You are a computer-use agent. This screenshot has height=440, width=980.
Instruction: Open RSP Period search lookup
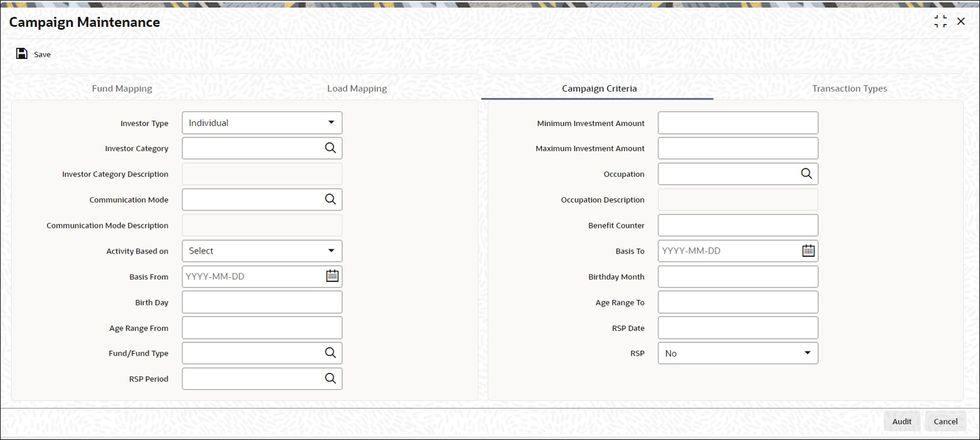coord(330,378)
